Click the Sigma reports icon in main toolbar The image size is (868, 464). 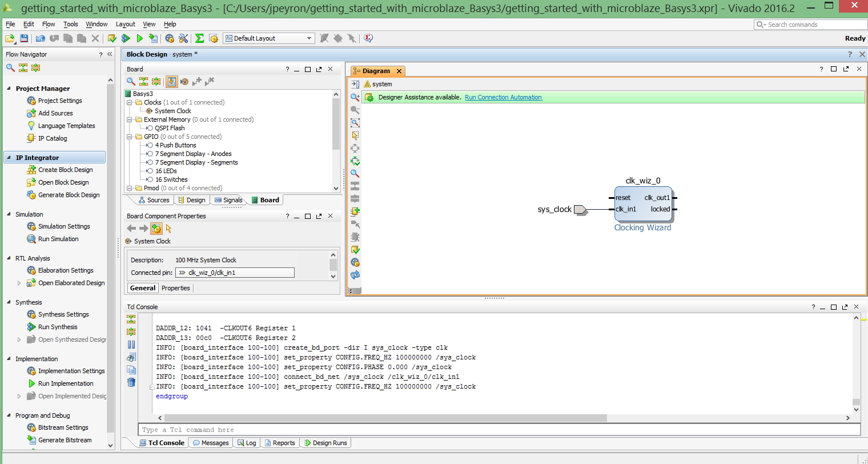tap(199, 38)
